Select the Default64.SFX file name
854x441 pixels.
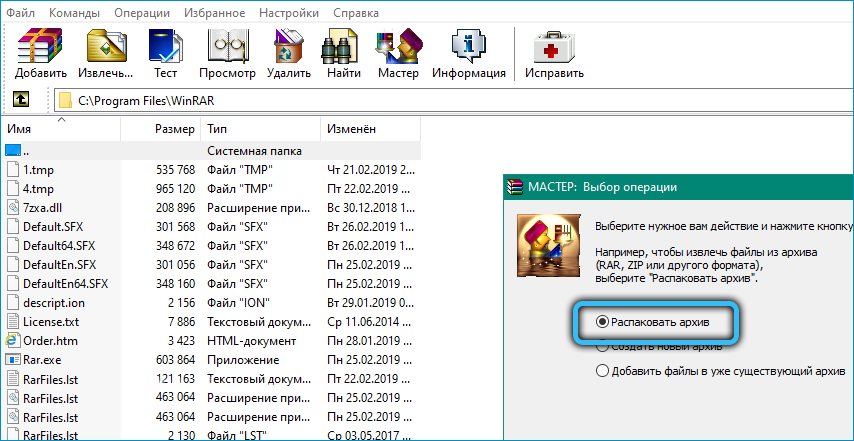59,246
